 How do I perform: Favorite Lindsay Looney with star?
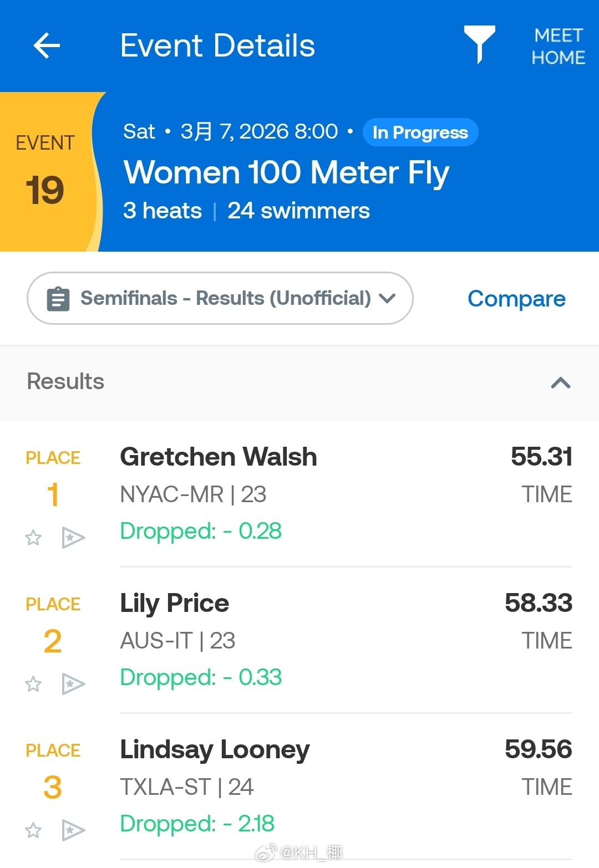tap(33, 830)
